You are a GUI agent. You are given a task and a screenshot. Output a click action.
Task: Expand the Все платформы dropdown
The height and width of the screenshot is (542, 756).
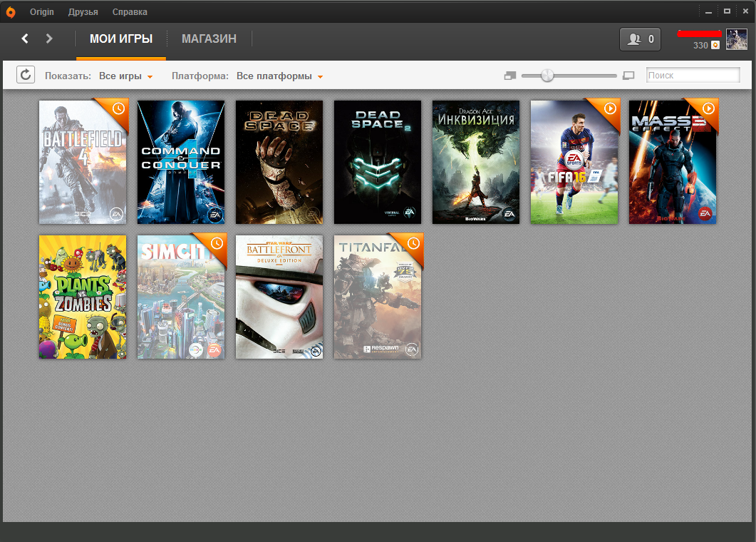pos(279,76)
